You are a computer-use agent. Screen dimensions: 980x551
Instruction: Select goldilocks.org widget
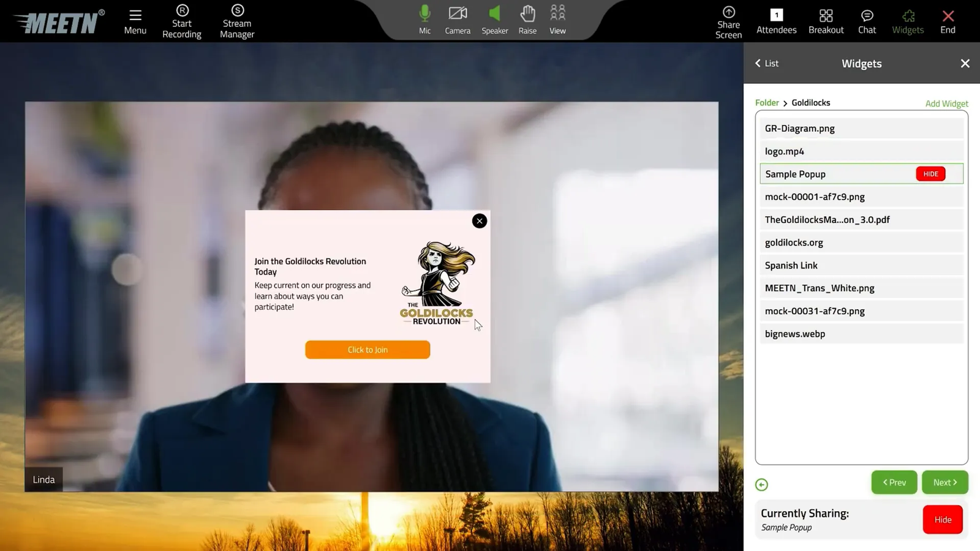[x=861, y=242]
